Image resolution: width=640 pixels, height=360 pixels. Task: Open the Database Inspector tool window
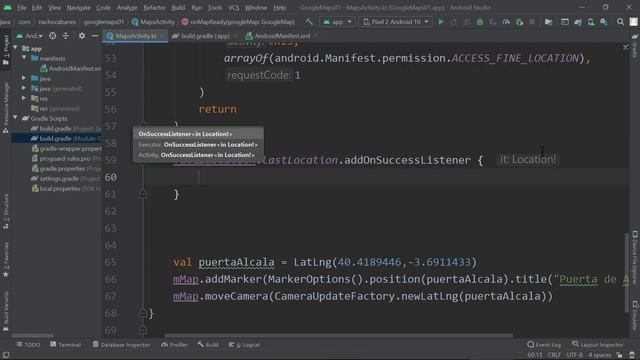pos(121,345)
